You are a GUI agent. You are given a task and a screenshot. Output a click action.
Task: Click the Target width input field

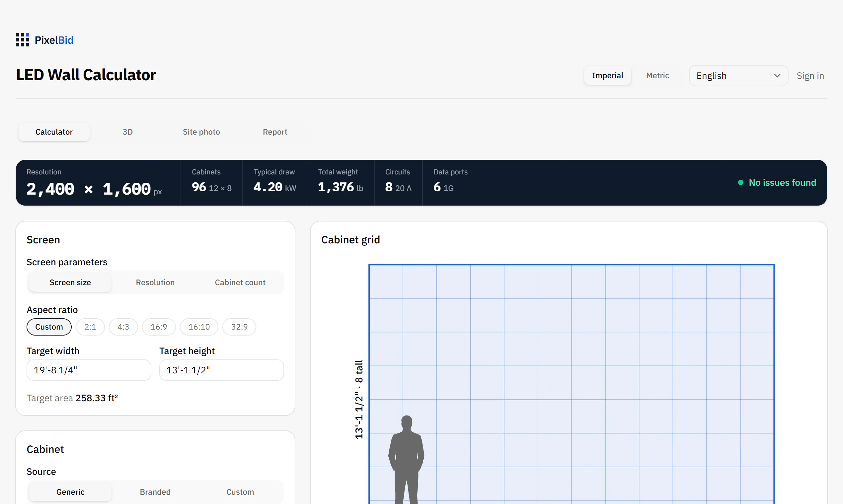click(89, 370)
